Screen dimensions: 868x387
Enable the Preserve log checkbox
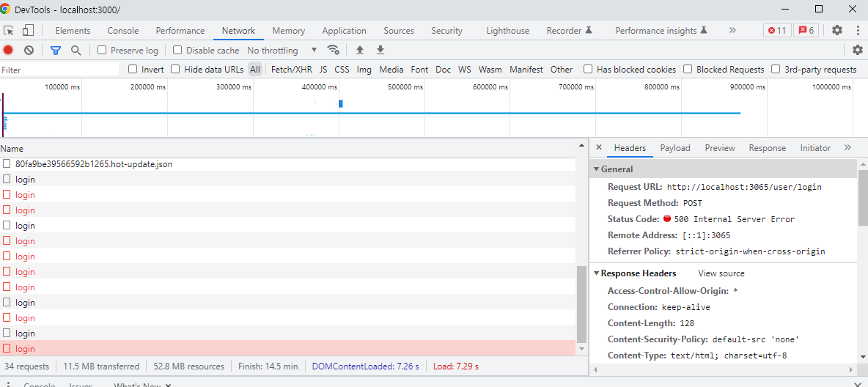(x=103, y=50)
